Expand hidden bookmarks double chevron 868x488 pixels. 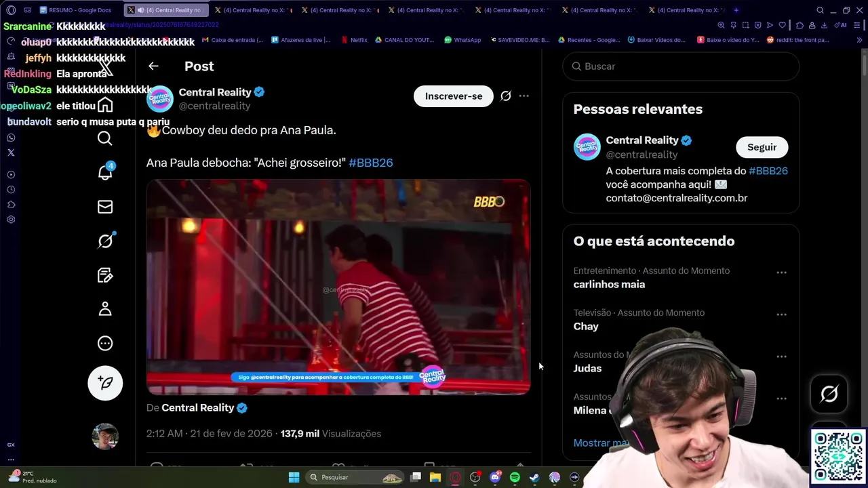click(x=860, y=40)
